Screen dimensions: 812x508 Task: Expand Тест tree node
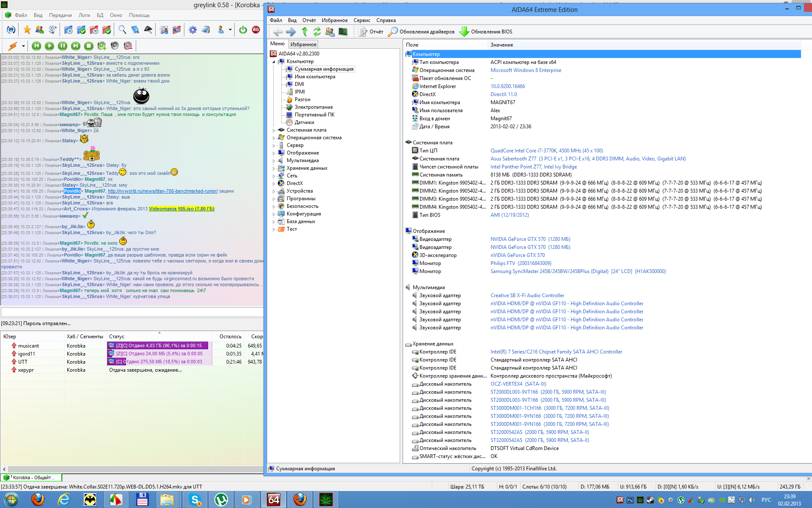coord(274,229)
